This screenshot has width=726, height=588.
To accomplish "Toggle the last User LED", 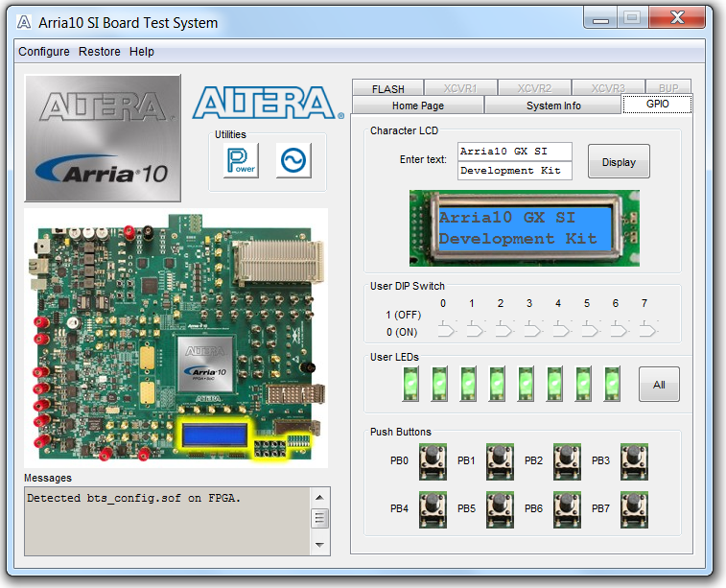I will pos(612,384).
